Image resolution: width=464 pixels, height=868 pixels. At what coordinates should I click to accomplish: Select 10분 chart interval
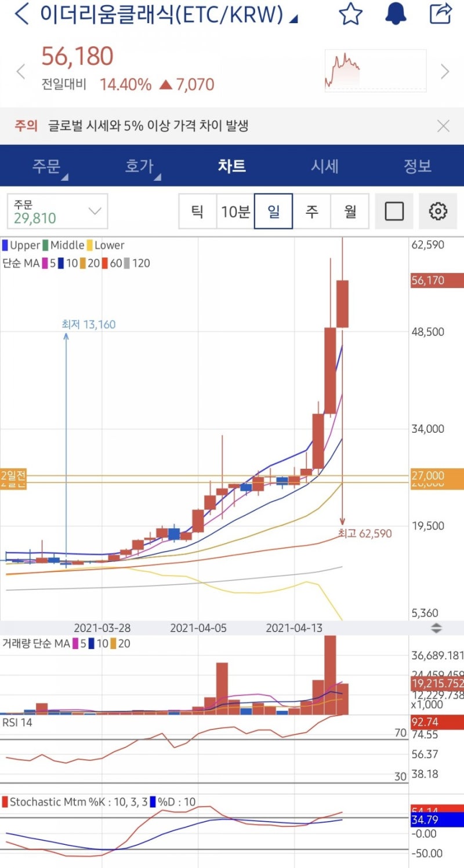(235, 211)
